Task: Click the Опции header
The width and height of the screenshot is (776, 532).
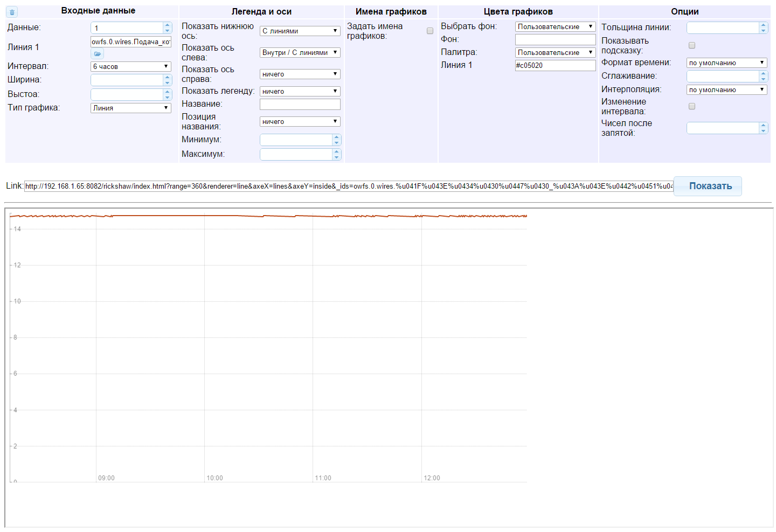Action: [x=684, y=12]
